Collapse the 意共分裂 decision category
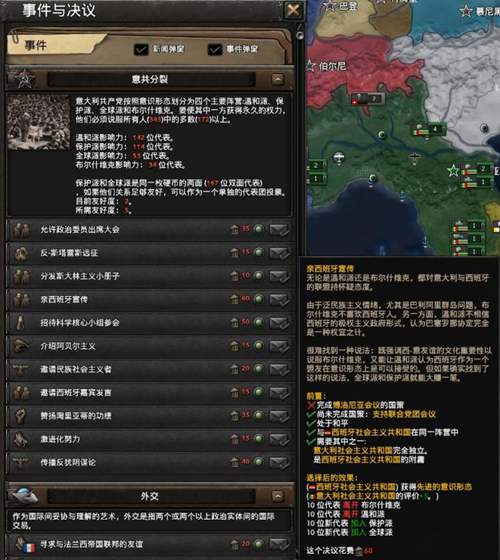 278,79
